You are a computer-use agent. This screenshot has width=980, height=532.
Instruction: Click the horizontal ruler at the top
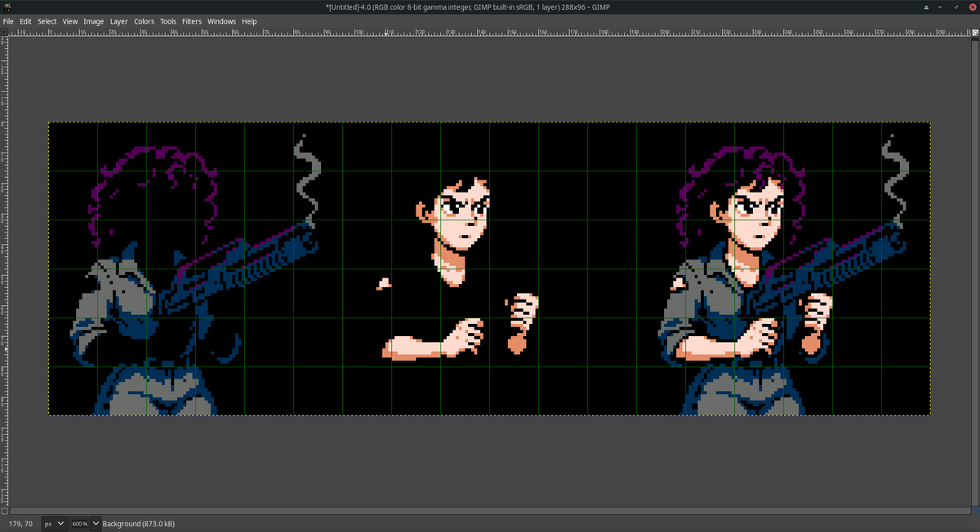click(x=490, y=32)
